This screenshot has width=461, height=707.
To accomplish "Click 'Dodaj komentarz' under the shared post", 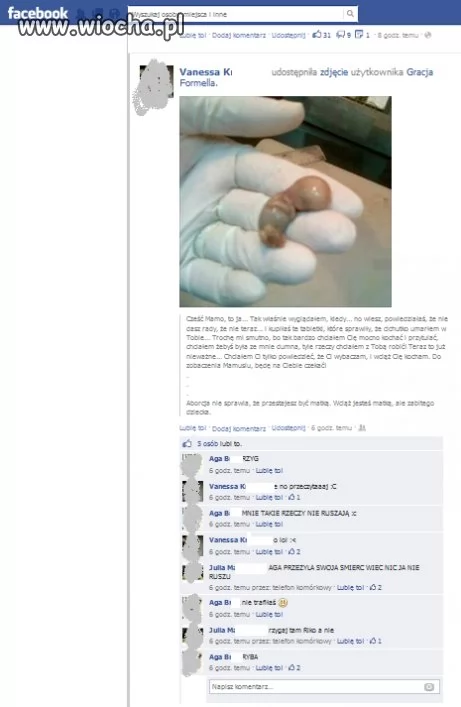I will (x=239, y=428).
